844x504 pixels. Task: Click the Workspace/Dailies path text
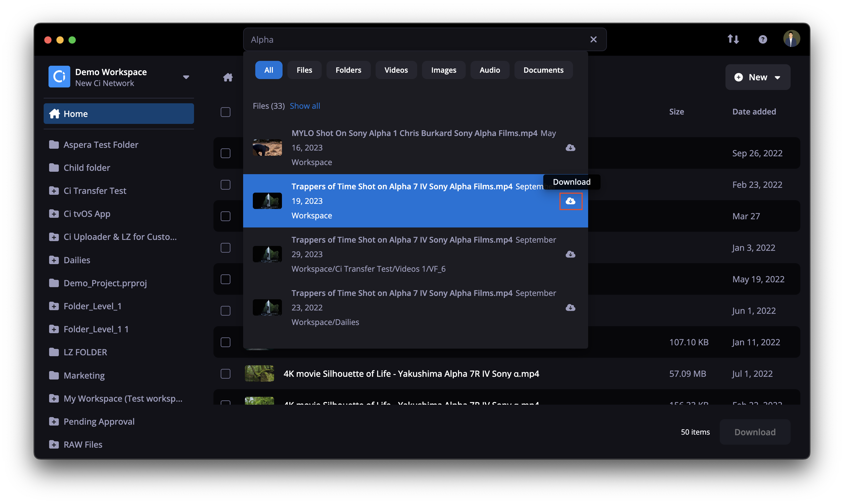pos(325,322)
